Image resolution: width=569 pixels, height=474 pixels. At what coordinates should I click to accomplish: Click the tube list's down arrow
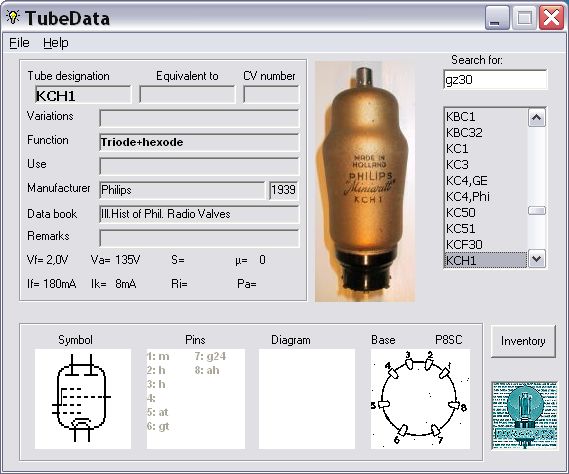click(537, 259)
